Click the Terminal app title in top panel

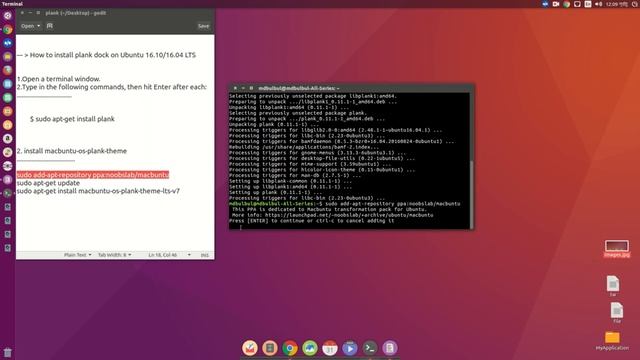12,4
